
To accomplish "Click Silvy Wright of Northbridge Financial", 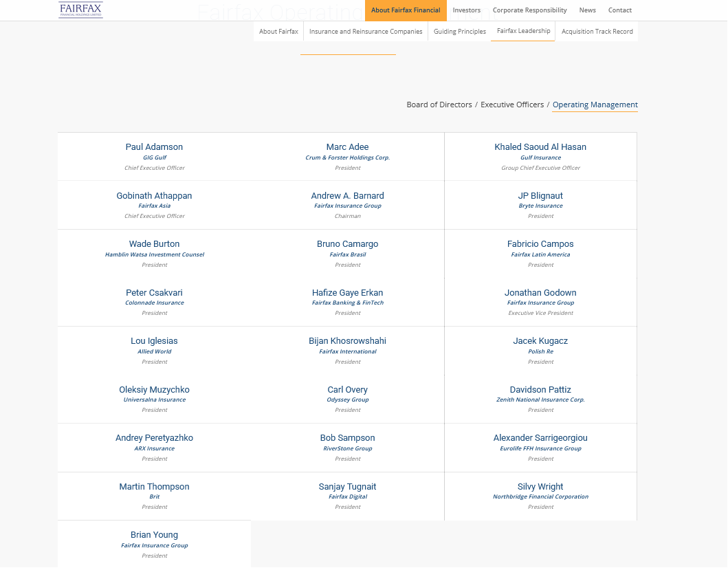I will [540, 486].
